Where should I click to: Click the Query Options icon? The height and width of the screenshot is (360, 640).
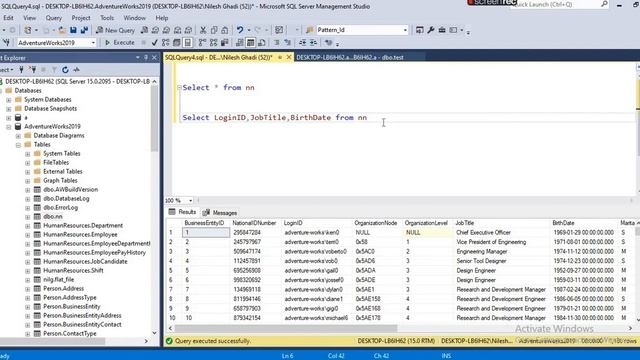point(176,42)
